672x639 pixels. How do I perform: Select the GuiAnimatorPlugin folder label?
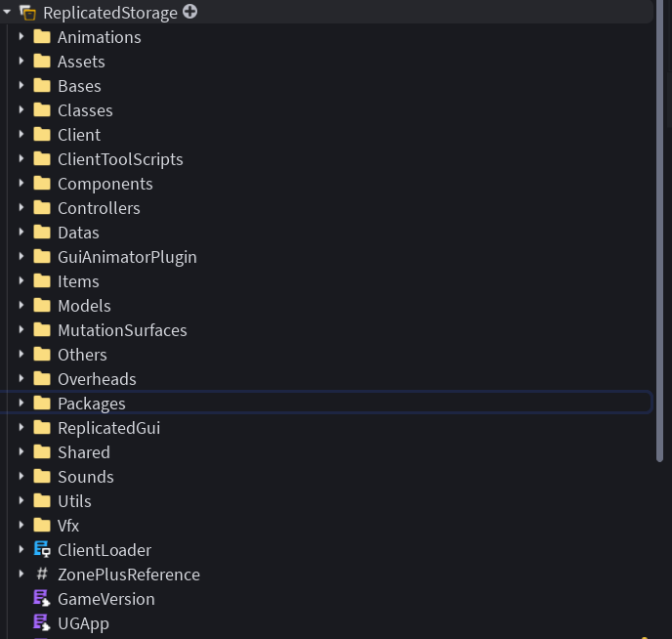point(127,257)
